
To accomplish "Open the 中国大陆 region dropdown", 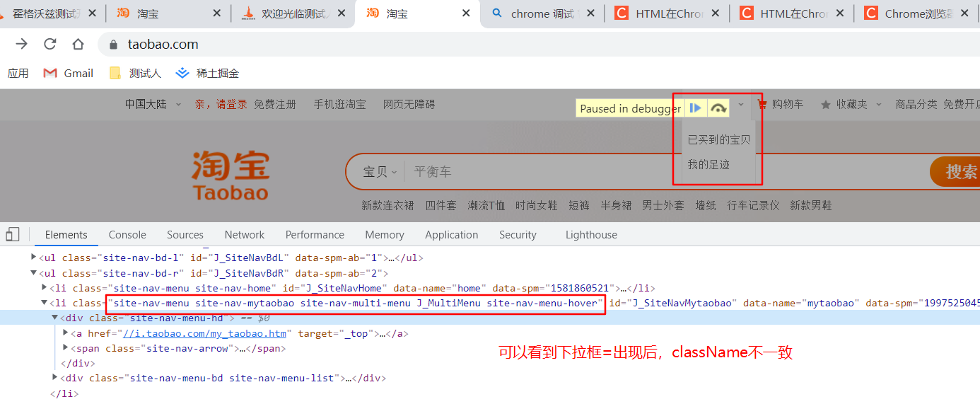I will tap(153, 104).
